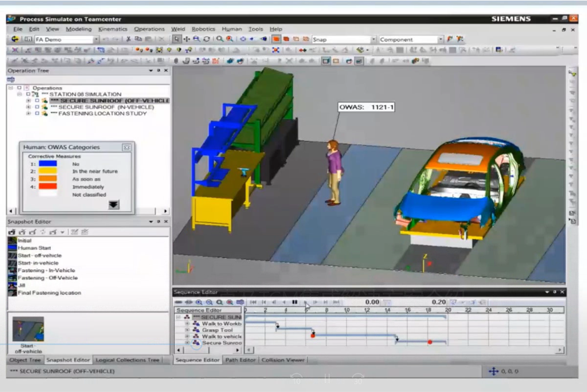Expand SECURE SUNROOF (IN-VEHICLE) tree node

(x=28, y=107)
